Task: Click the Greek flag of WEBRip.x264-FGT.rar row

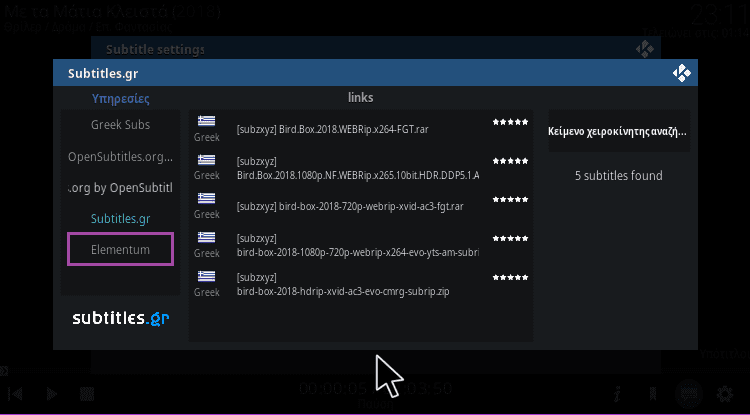Action: tap(207, 121)
